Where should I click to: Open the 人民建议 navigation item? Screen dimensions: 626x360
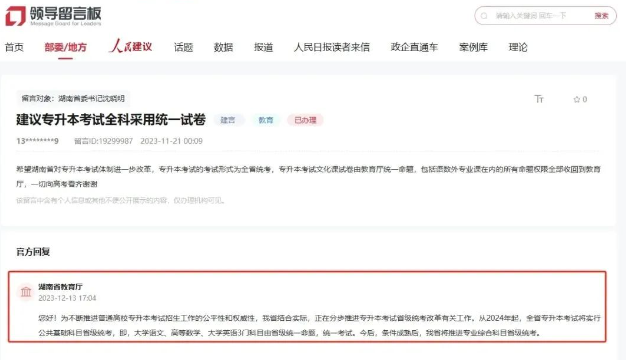coord(131,46)
